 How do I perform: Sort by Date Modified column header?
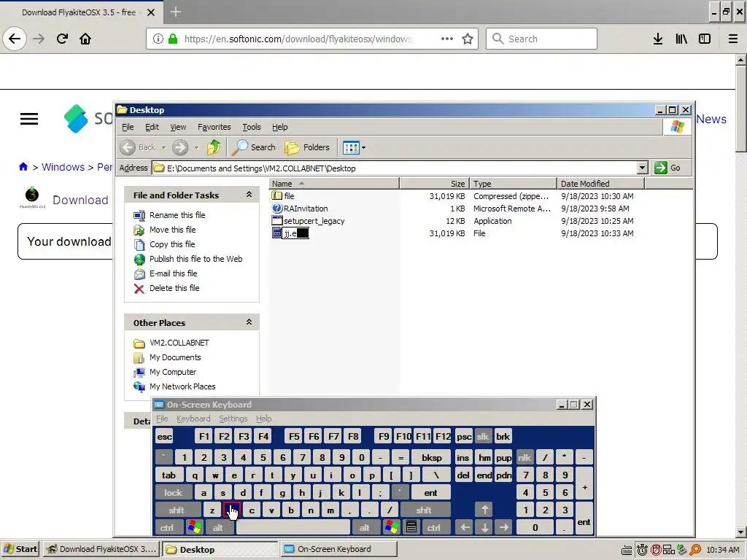click(x=600, y=183)
